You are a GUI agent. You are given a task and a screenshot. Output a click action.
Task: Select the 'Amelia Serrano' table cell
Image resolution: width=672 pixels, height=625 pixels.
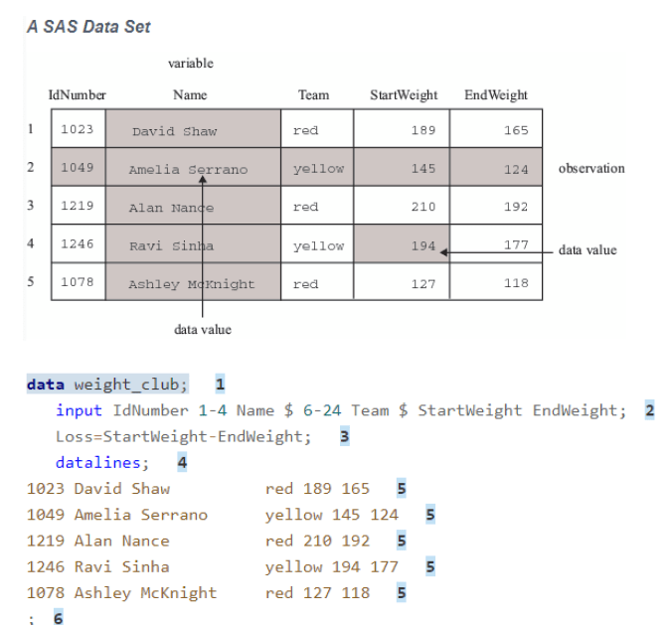tap(188, 169)
